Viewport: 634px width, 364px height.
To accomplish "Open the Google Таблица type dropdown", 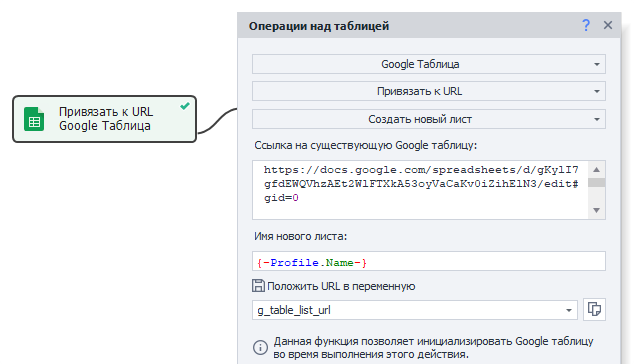I will click(429, 64).
